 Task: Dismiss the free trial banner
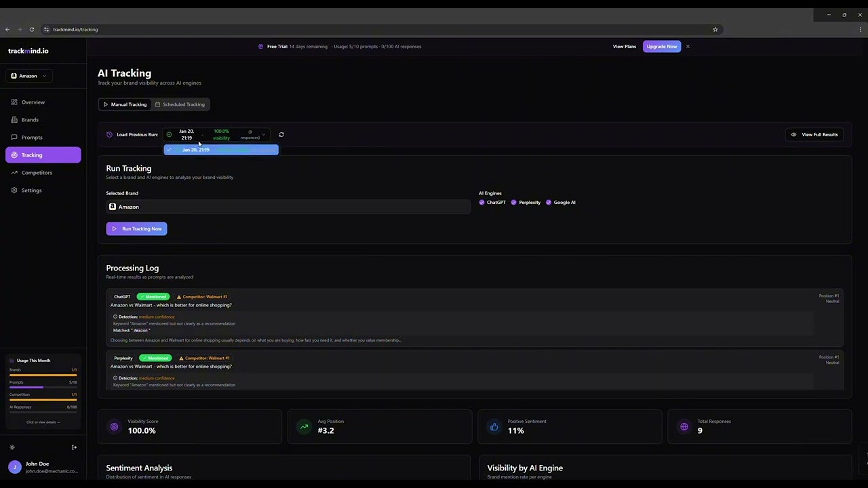click(688, 47)
